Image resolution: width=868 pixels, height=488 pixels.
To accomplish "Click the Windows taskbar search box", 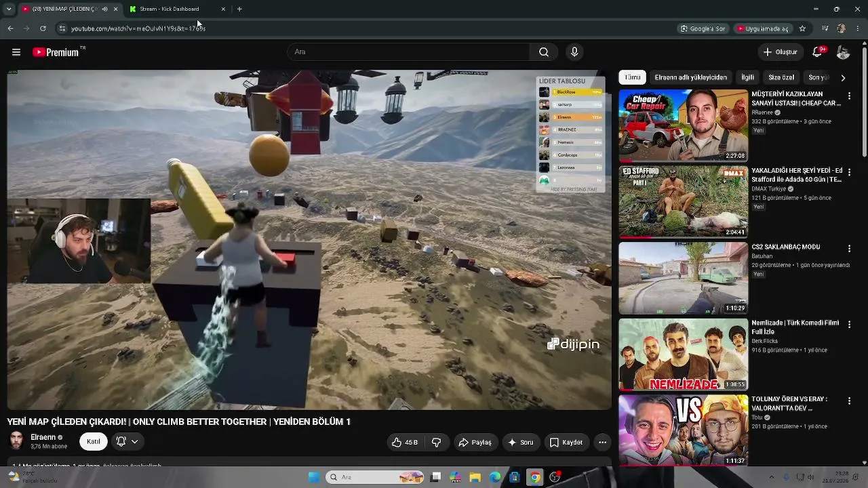I will 375,477.
